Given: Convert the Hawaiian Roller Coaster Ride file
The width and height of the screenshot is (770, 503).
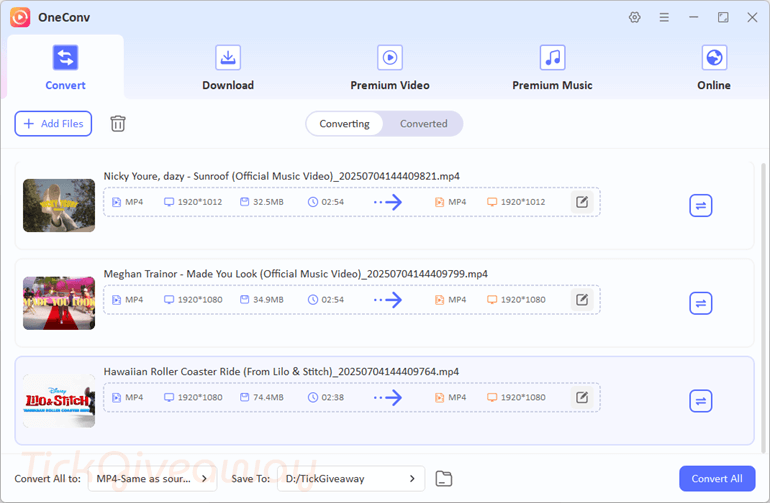Looking at the screenshot, I should click(x=701, y=401).
